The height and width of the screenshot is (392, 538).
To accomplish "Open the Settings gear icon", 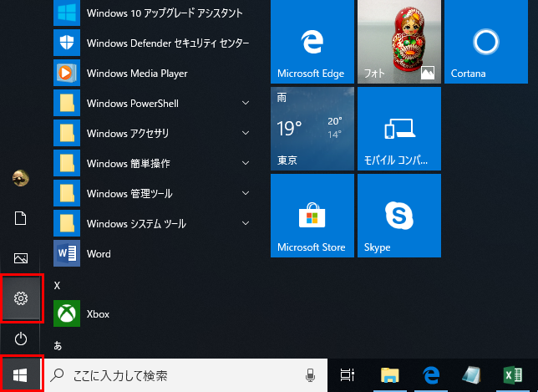I will click(x=22, y=298).
